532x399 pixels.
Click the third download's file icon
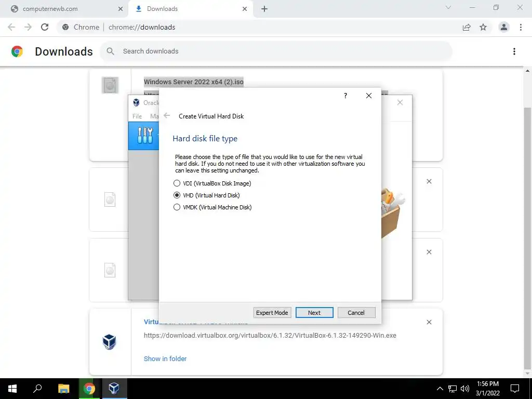[x=110, y=270]
